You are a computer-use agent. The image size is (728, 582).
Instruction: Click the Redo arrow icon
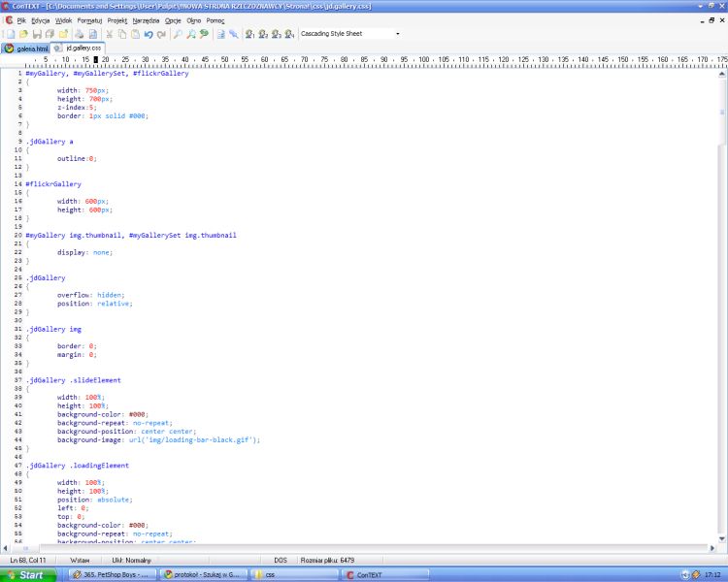(161, 34)
